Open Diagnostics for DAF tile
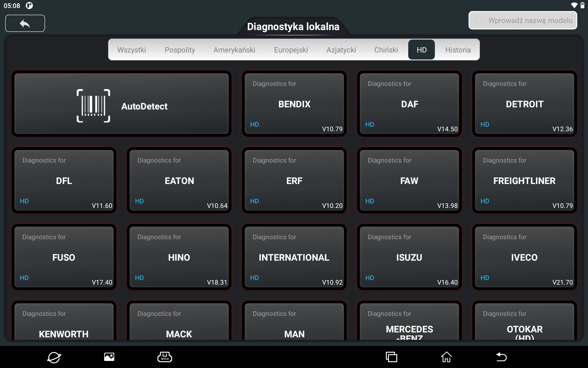 coord(409,104)
